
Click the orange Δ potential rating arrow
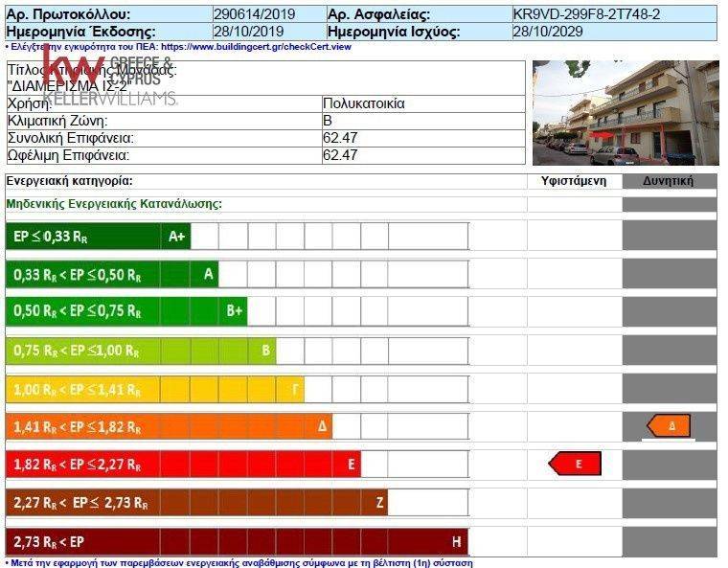tap(669, 425)
